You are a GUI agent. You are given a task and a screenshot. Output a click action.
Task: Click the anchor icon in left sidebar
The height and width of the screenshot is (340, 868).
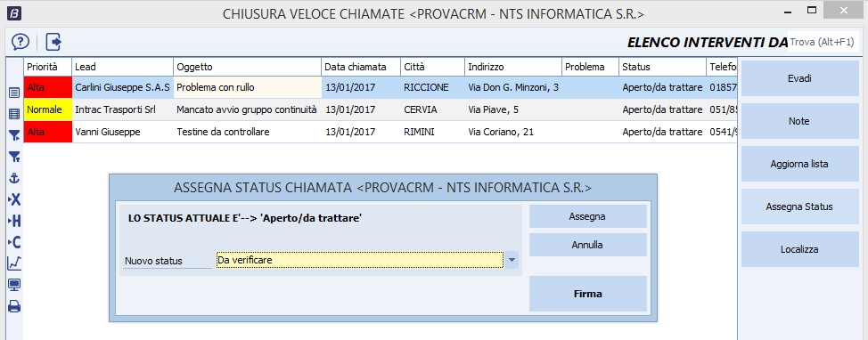(14, 178)
